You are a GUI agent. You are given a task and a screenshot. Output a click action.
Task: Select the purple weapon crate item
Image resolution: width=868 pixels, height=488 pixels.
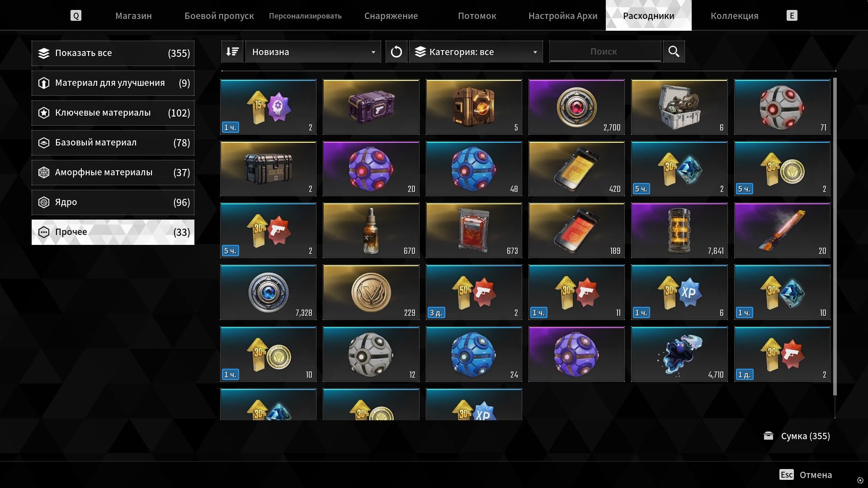(371, 107)
